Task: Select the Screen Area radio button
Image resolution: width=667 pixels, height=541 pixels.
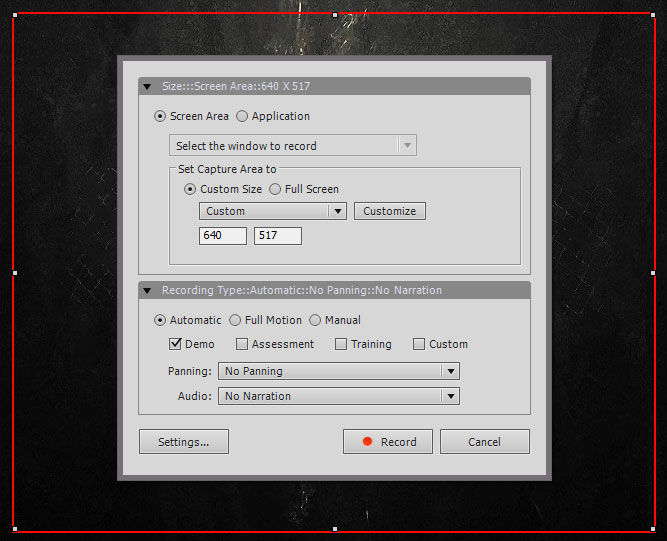Action: (x=160, y=116)
